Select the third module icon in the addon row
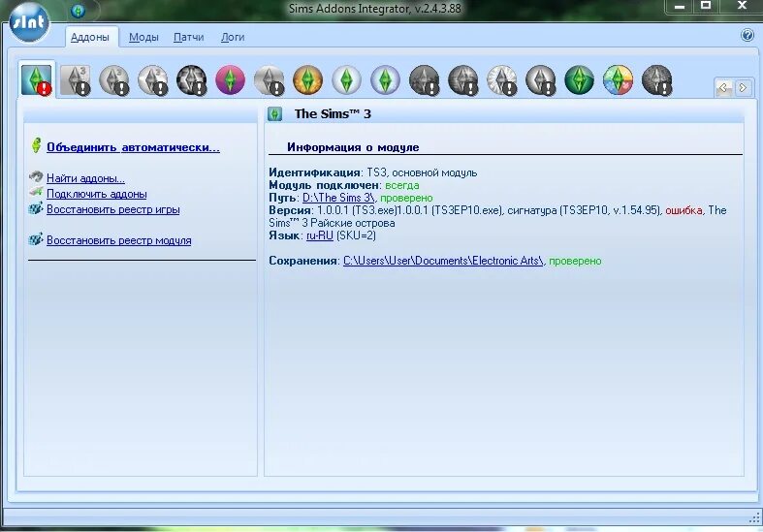The width and height of the screenshot is (763, 532). [113, 79]
